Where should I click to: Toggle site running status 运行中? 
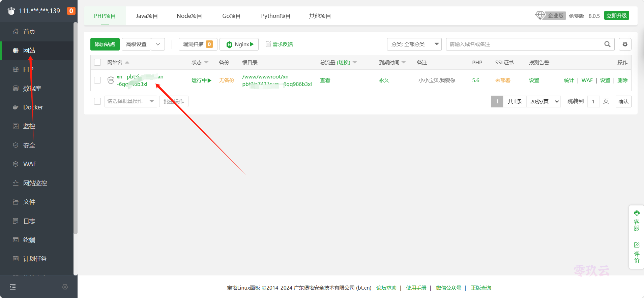(201, 80)
